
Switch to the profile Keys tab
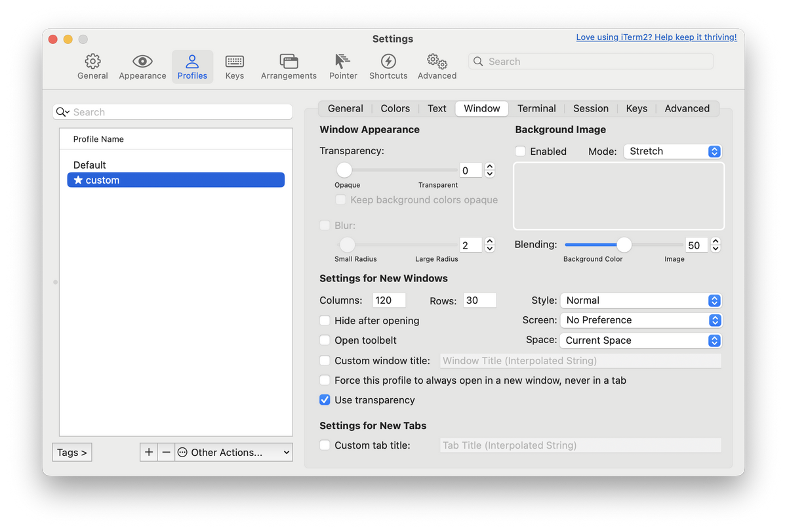point(637,108)
